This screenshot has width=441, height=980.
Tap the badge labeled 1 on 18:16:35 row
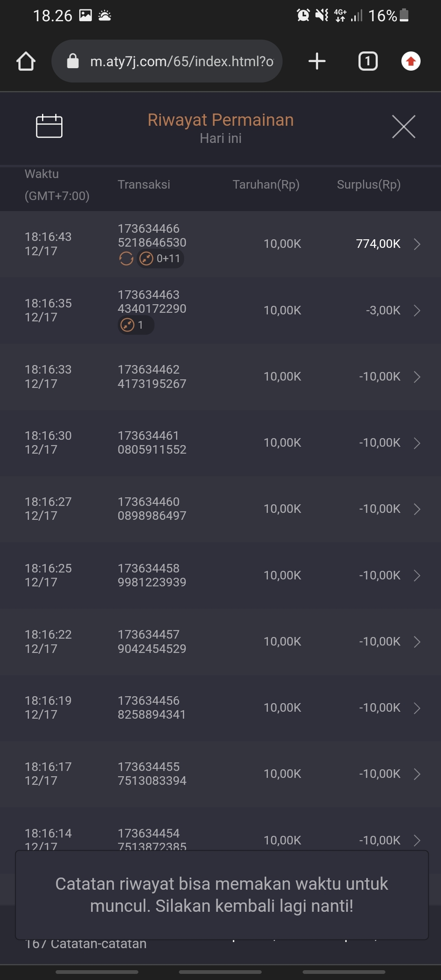coord(136,325)
